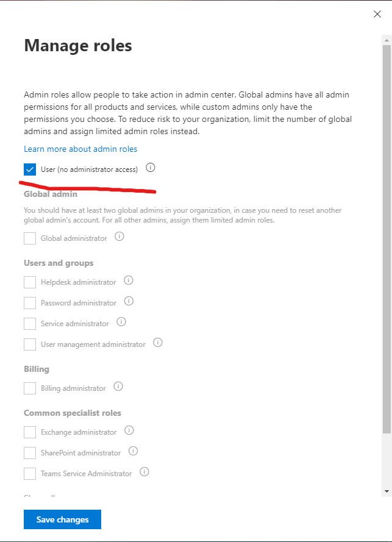
Task: Select the Exchange administrator checkbox
Action: [x=30, y=432]
